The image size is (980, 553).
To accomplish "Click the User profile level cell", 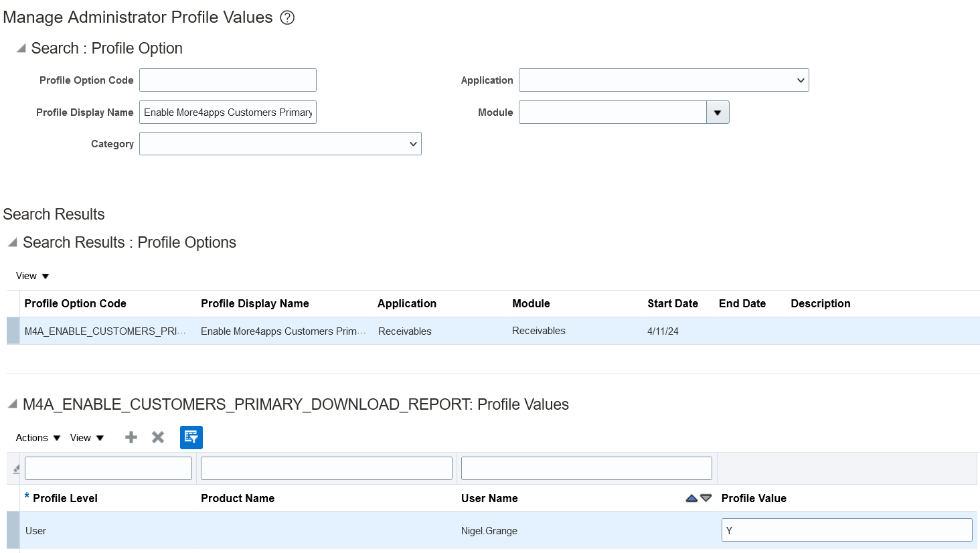I will (35, 531).
